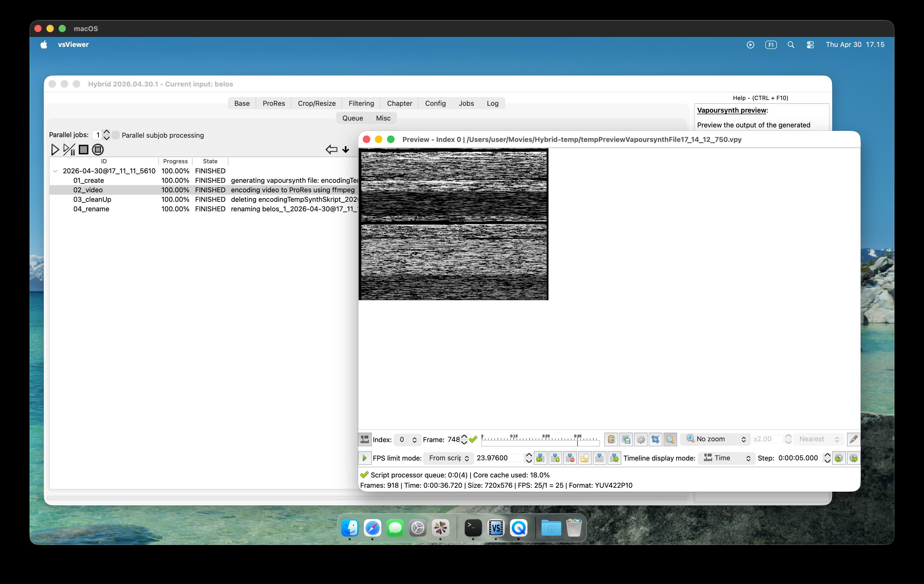Open preview settings gear icon
The width and height of the screenshot is (924, 584).
click(x=641, y=439)
